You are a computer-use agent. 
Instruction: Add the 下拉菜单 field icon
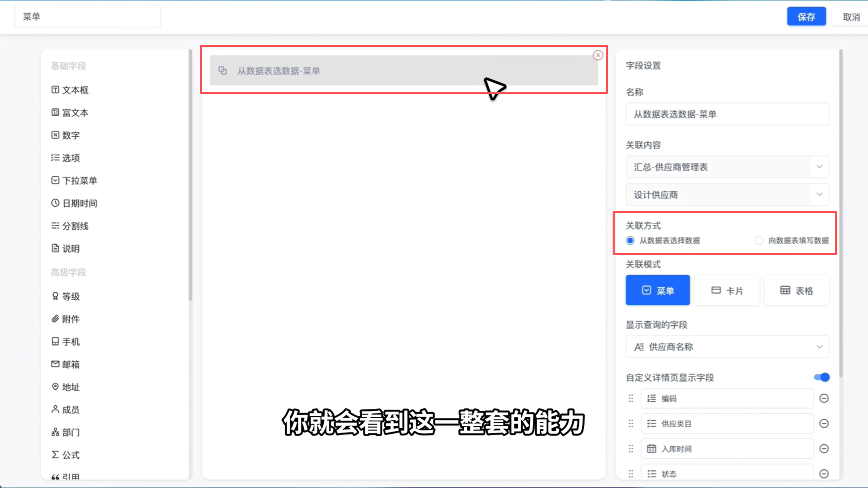coord(55,180)
